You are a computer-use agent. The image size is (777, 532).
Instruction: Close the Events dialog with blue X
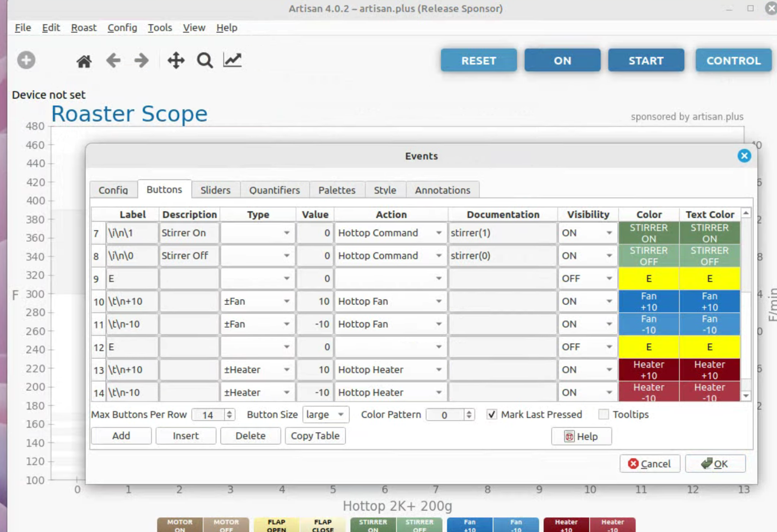(744, 156)
